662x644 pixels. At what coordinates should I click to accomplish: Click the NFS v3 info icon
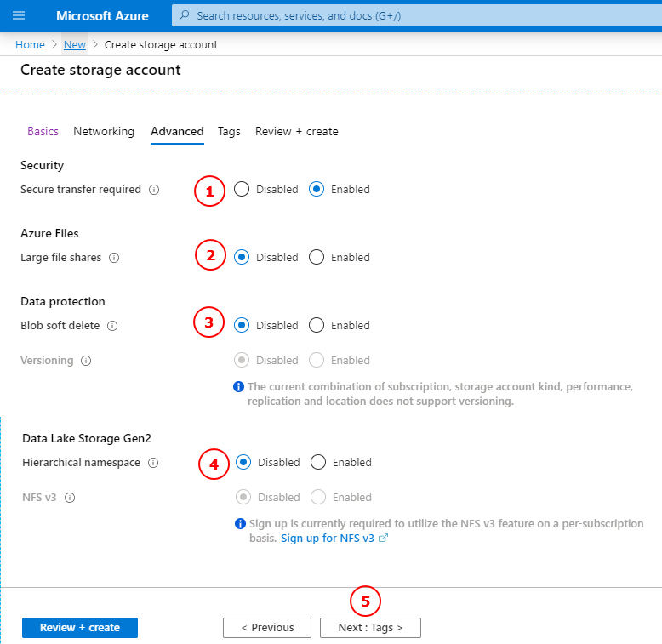coord(70,498)
